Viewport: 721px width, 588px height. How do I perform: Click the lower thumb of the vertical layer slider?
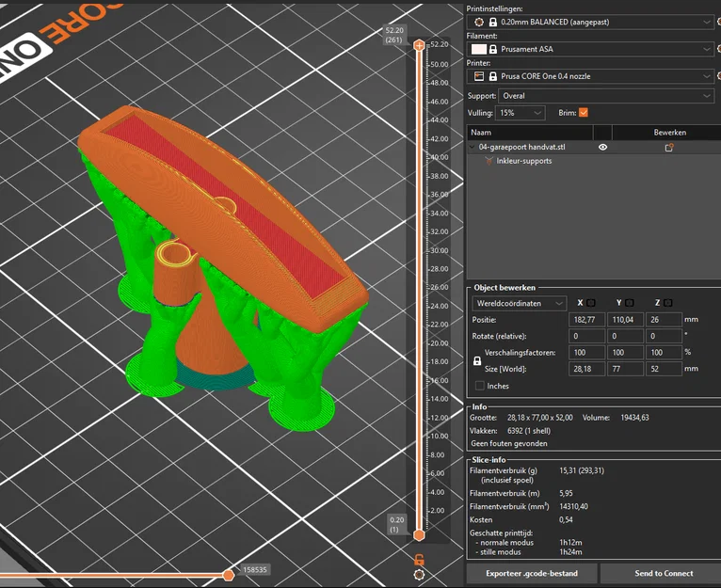(x=419, y=535)
